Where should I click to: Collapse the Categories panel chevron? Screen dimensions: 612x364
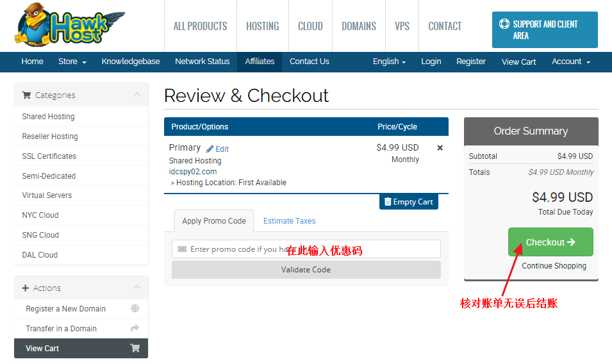pos(136,95)
